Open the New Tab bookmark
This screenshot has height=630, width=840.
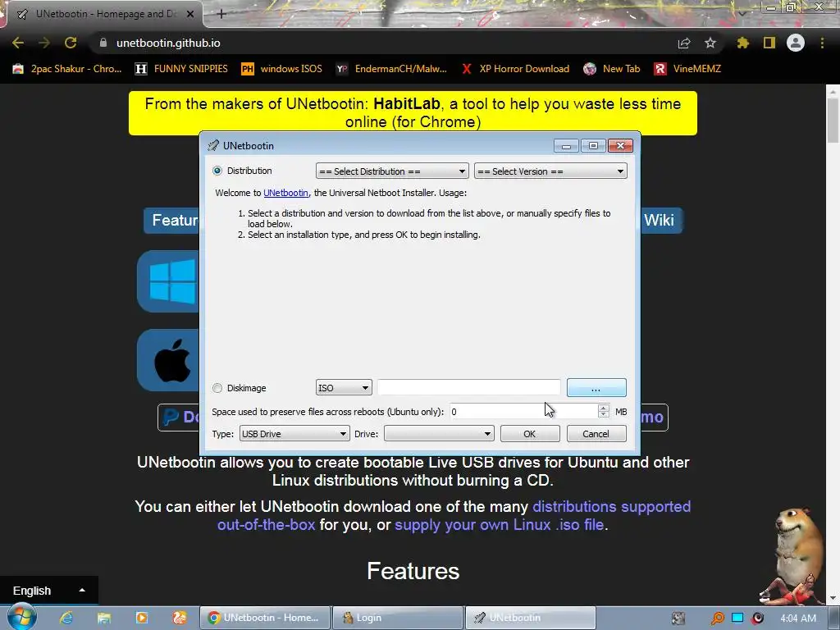pos(612,69)
